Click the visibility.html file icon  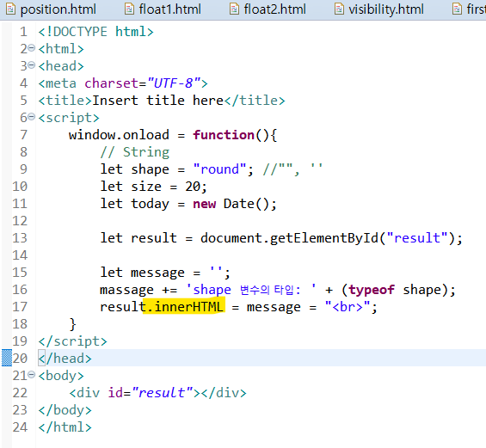tap(339, 9)
